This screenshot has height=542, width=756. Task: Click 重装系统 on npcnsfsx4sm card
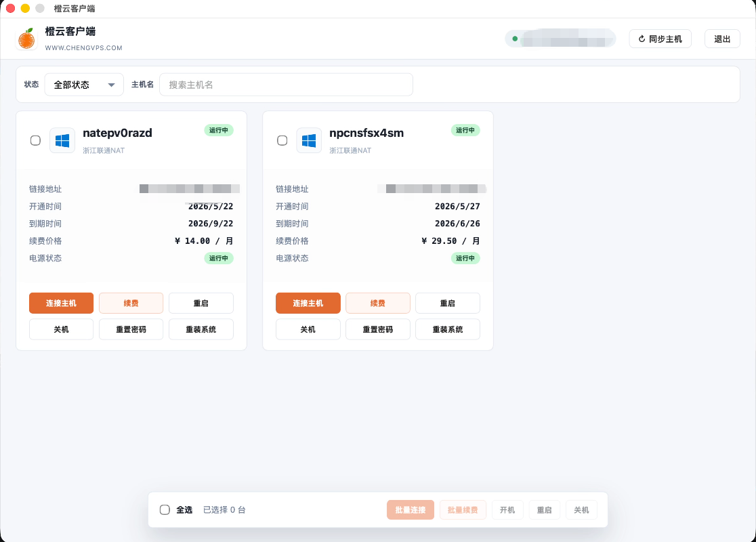coord(447,329)
